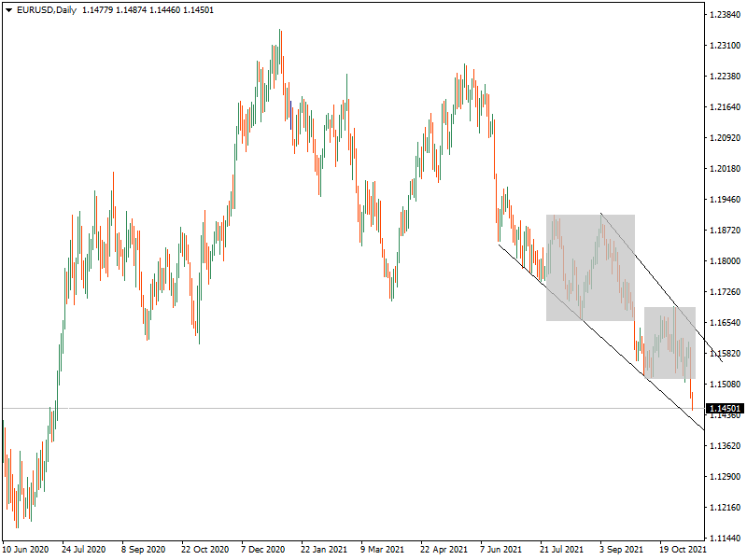Click the 22 Oct 2020 date label

[x=204, y=550]
